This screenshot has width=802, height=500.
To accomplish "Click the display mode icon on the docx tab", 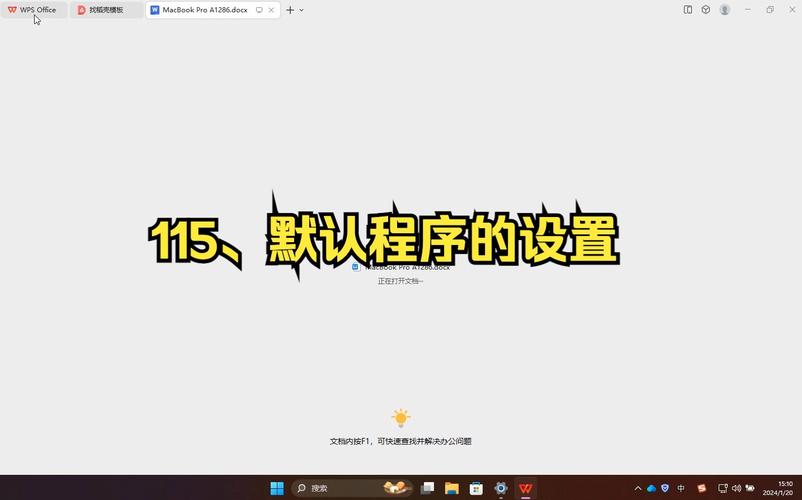I will tap(259, 10).
